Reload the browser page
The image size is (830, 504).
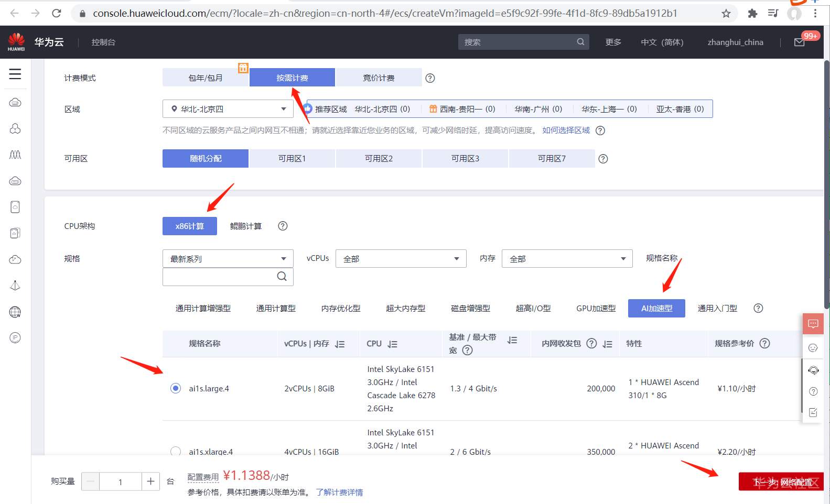click(57, 13)
